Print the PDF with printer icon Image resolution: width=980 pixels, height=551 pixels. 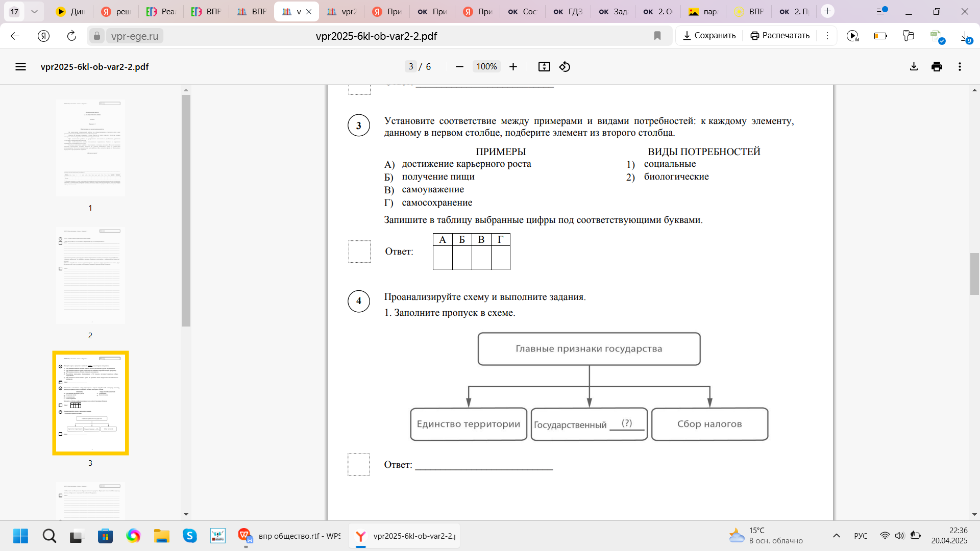point(937,67)
